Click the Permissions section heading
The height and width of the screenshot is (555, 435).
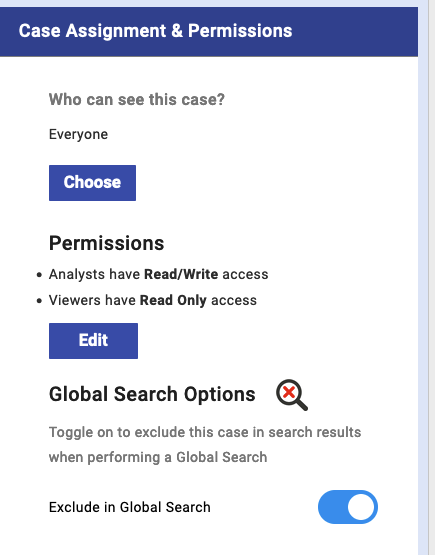(106, 243)
